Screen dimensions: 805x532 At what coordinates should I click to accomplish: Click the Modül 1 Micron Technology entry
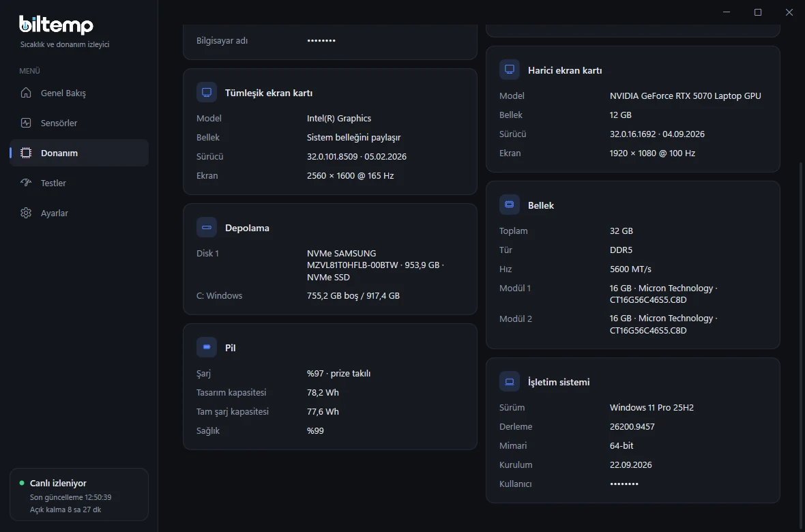coord(664,294)
